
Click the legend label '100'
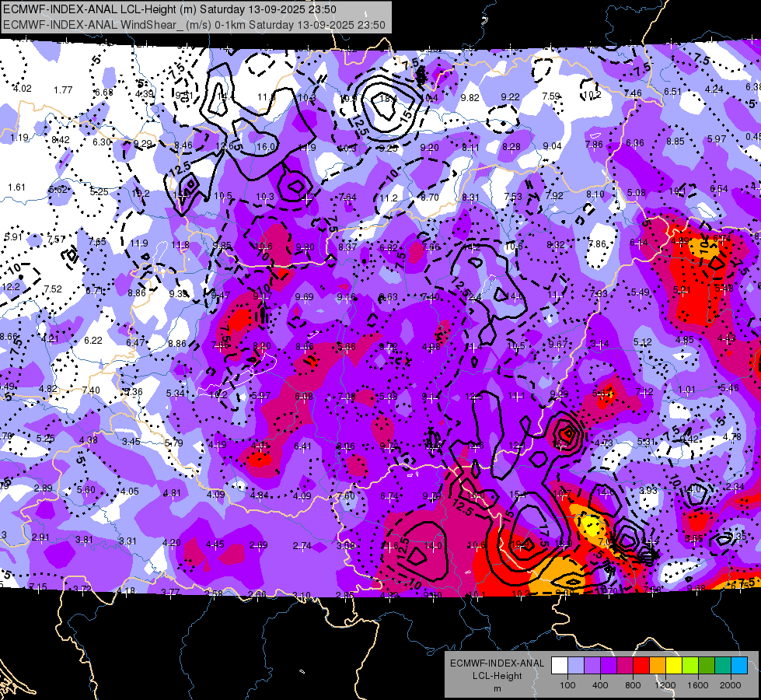(567, 685)
